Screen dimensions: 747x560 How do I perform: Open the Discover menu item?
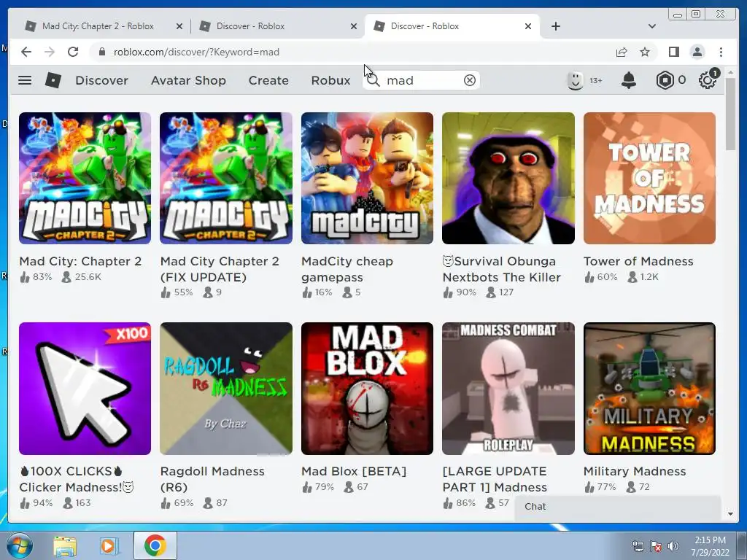[101, 80]
